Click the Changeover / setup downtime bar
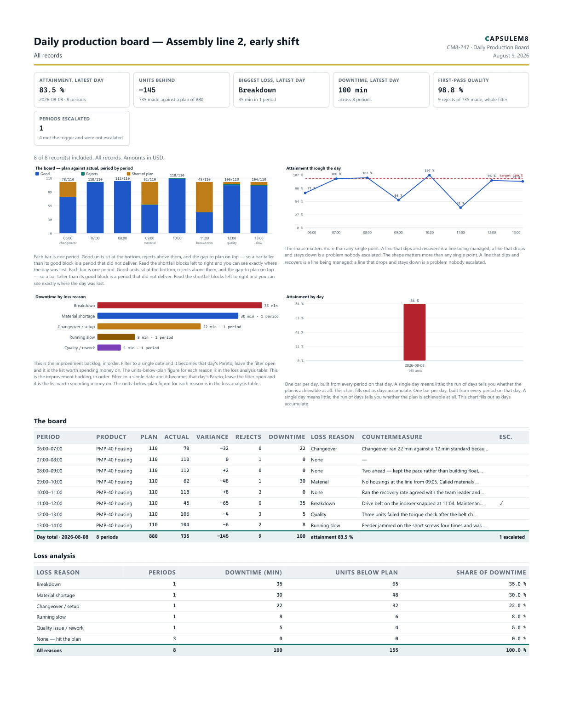Image resolution: width=563 pixels, height=728 pixels. click(x=149, y=327)
